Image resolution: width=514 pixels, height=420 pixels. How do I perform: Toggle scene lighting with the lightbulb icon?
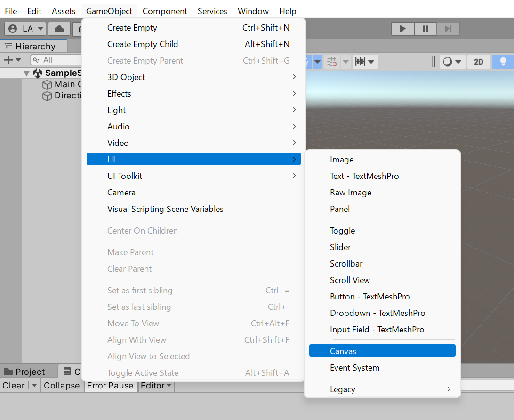pyautogui.click(x=503, y=62)
